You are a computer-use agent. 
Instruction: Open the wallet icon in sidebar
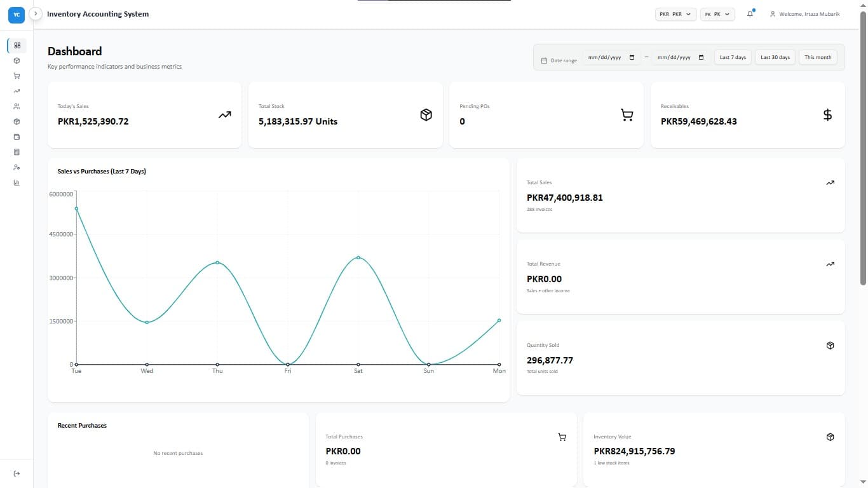[x=17, y=137]
